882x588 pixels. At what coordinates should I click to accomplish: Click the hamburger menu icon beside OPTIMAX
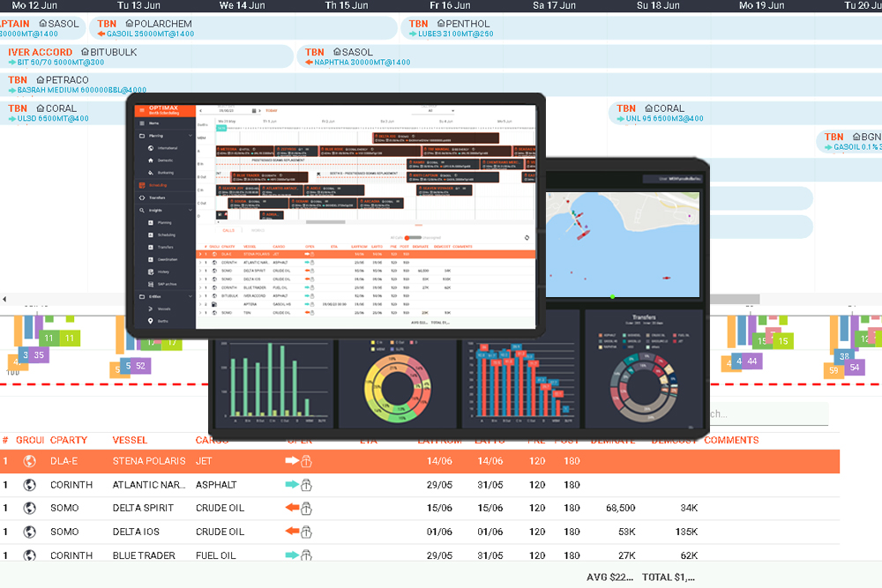141,111
